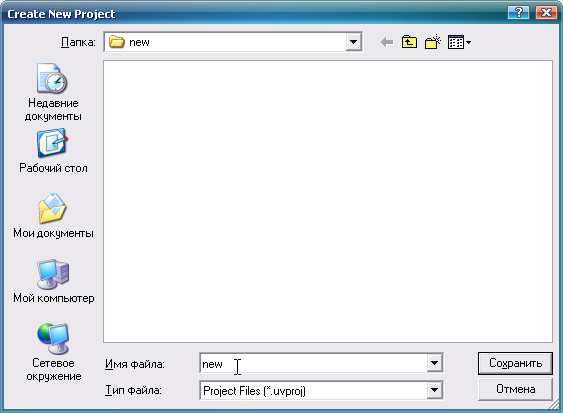
Task: Expand the Имя файла dropdown arrow
Action: (x=434, y=363)
